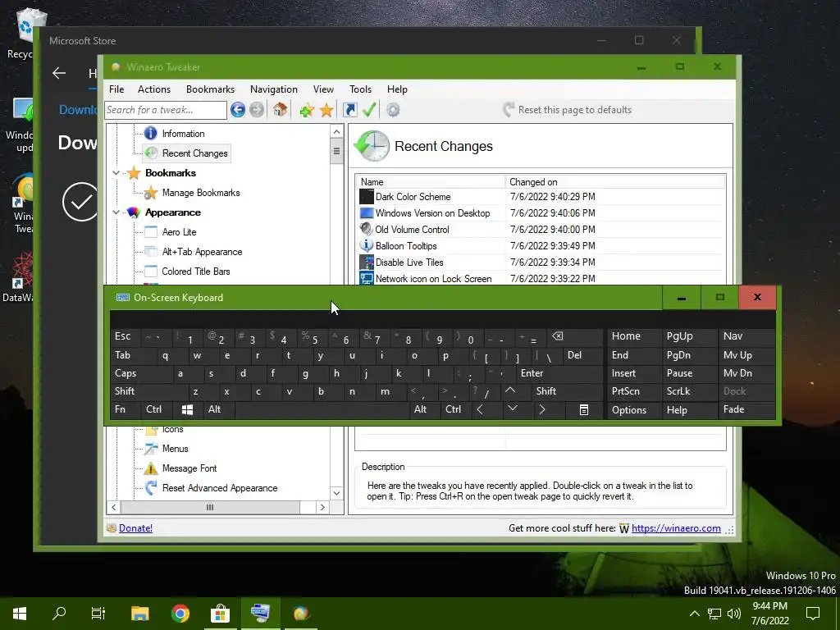Select Aero Lite tweak
The width and height of the screenshot is (840, 630).
[x=179, y=232]
